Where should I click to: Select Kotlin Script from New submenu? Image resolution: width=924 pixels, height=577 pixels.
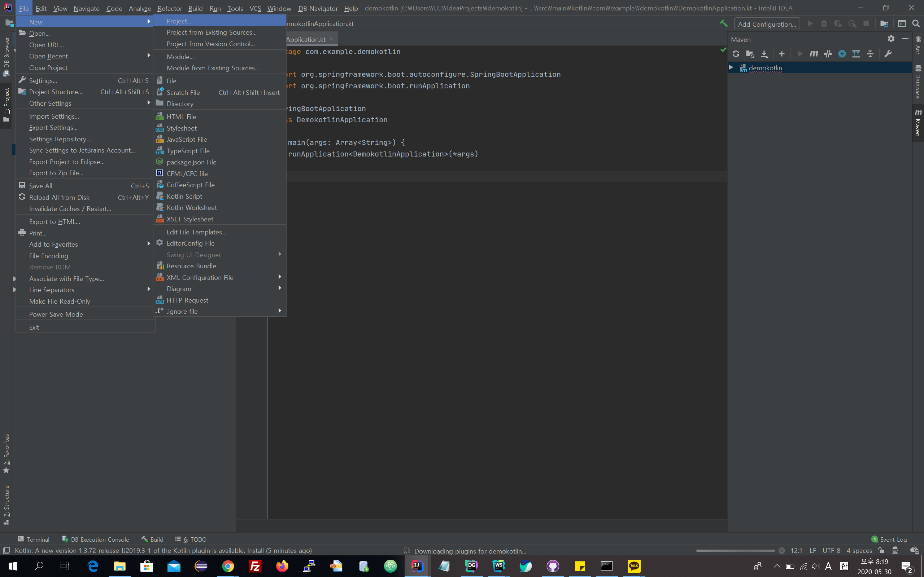coord(184,196)
